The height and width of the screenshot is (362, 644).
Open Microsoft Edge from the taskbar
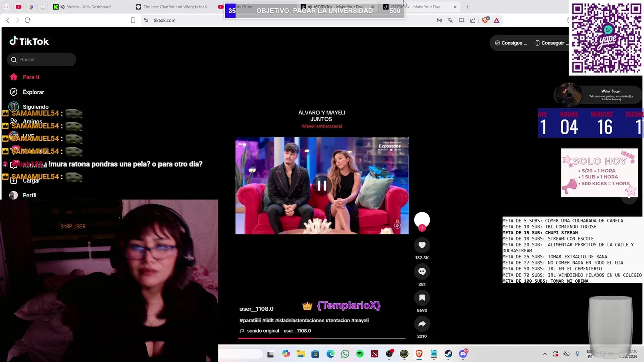coord(330,354)
